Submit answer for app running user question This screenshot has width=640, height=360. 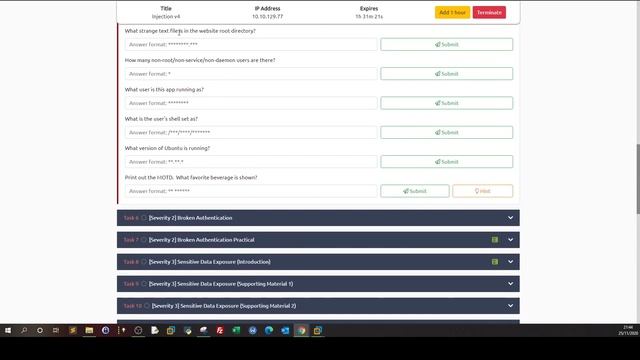point(447,103)
